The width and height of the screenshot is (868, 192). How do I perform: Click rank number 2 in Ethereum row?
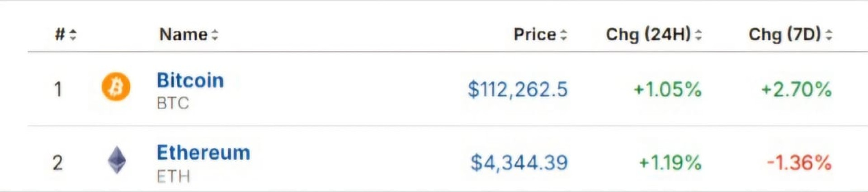57,163
